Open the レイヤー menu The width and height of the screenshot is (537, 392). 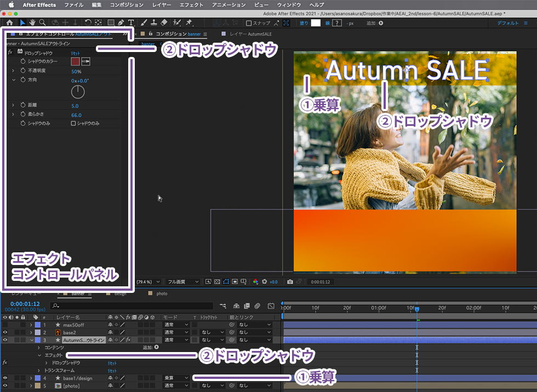click(x=161, y=5)
